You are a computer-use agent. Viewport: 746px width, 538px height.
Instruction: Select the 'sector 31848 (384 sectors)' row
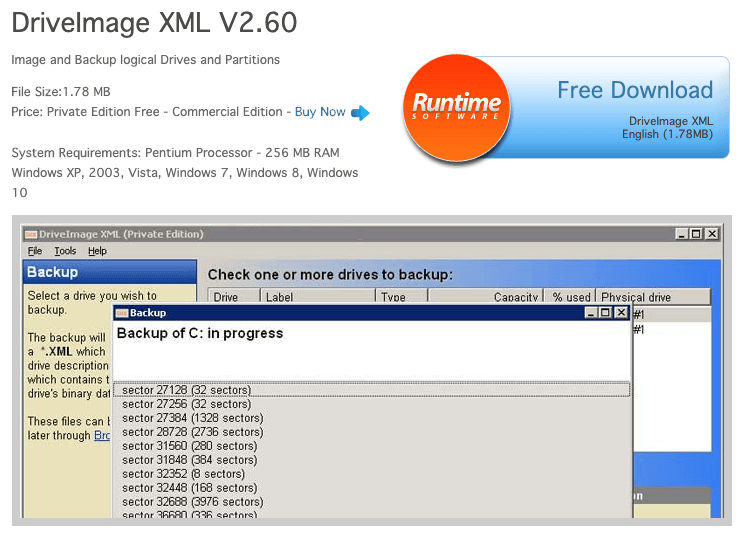tap(372, 460)
